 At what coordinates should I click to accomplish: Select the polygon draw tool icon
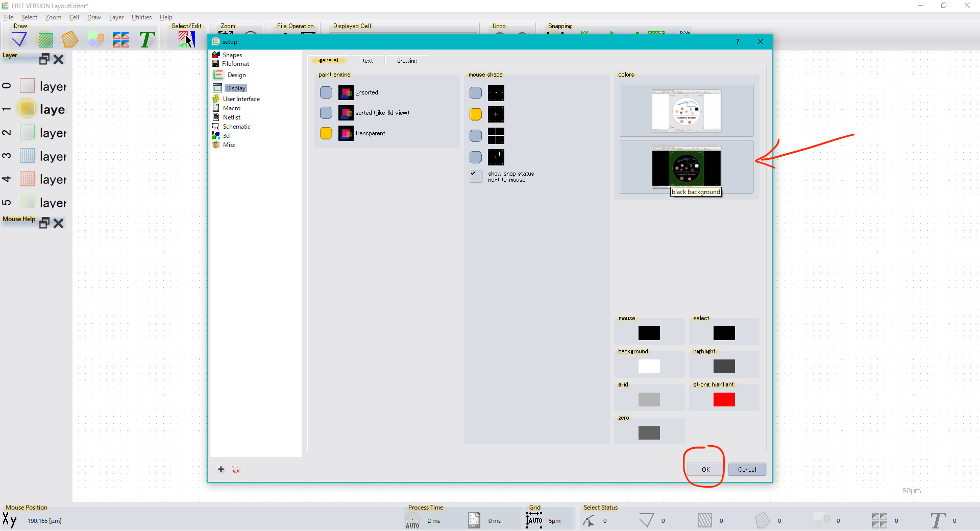(19, 39)
